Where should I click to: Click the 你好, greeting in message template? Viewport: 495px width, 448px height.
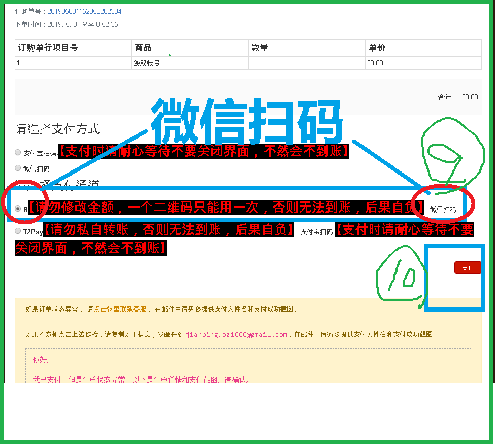pos(41,360)
